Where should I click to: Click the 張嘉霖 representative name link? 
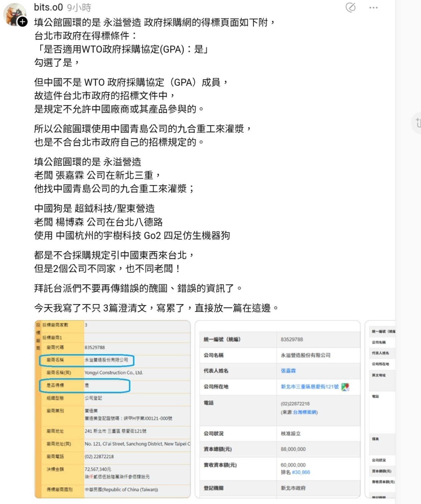pos(288,371)
